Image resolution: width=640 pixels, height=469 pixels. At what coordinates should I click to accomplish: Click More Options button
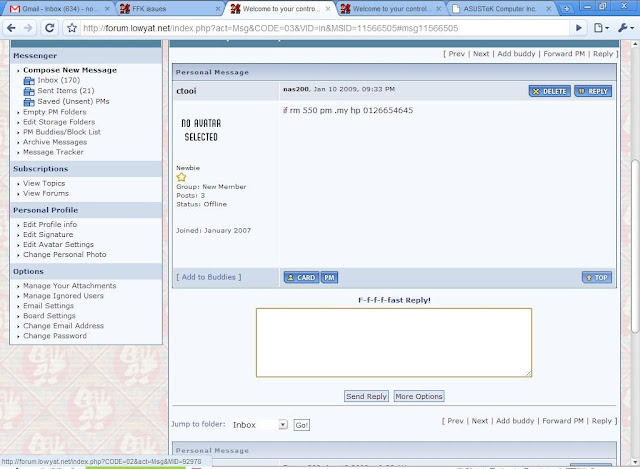point(419,396)
